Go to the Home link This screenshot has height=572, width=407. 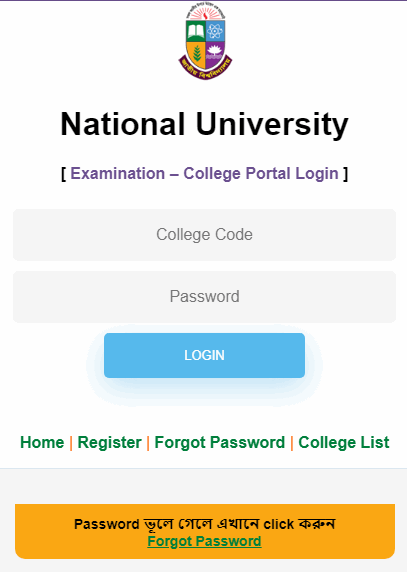point(42,442)
